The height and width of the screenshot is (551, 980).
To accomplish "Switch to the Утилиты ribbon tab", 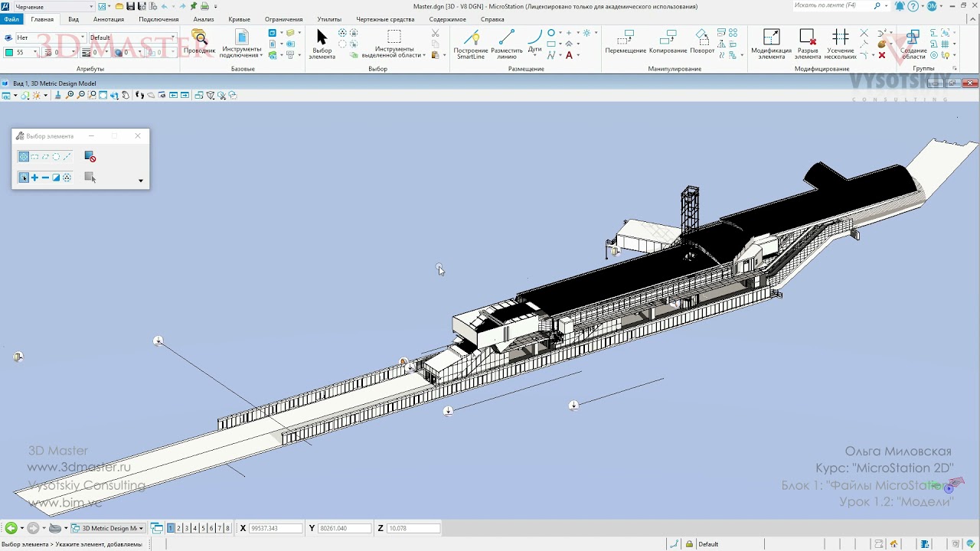I will tap(329, 19).
